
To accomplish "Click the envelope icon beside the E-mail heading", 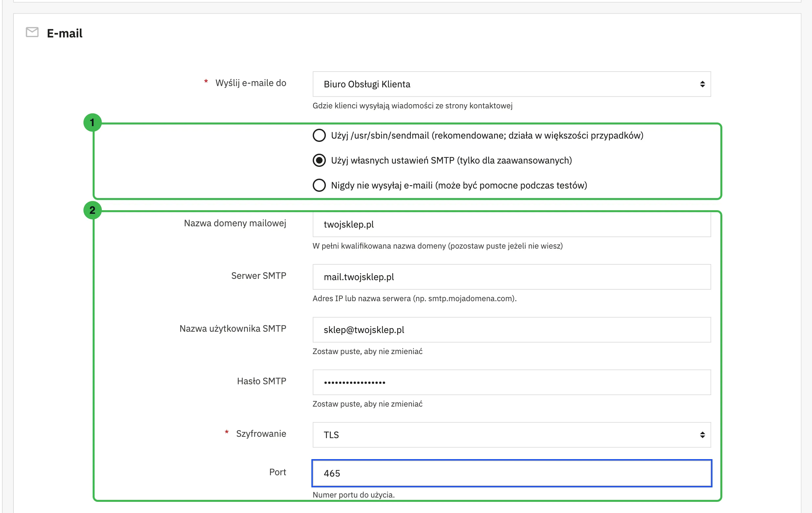I will click(x=32, y=33).
